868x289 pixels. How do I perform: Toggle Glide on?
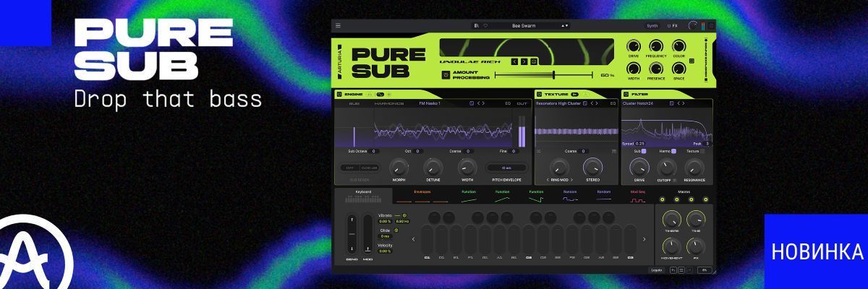click(x=396, y=230)
